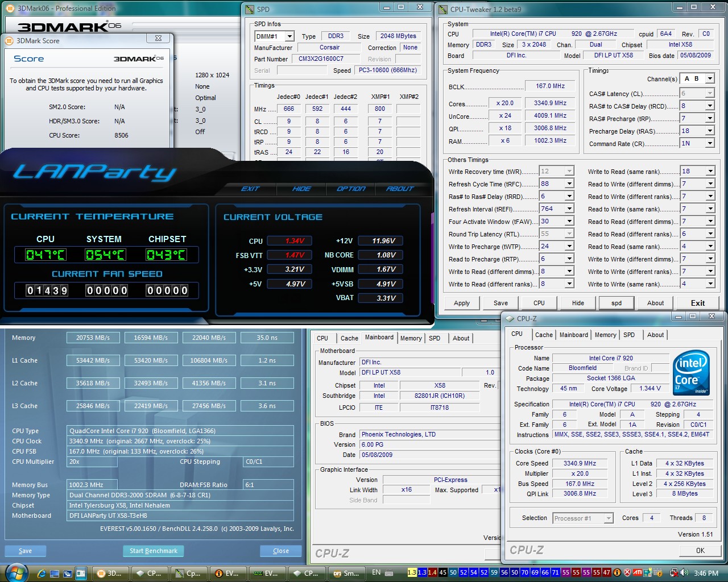
Task: Click the red security shield tray icon
Action: [627, 573]
